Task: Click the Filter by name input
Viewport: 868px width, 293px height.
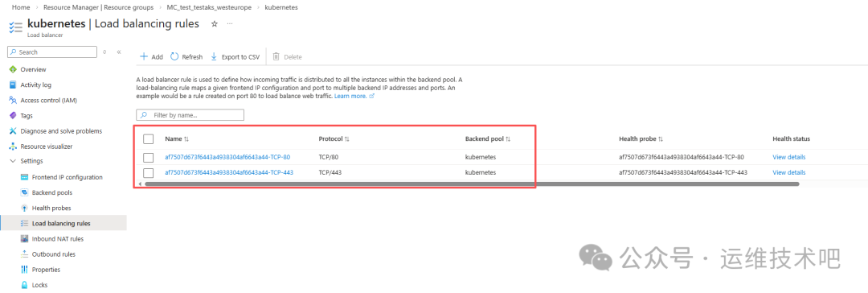Action: (x=190, y=115)
